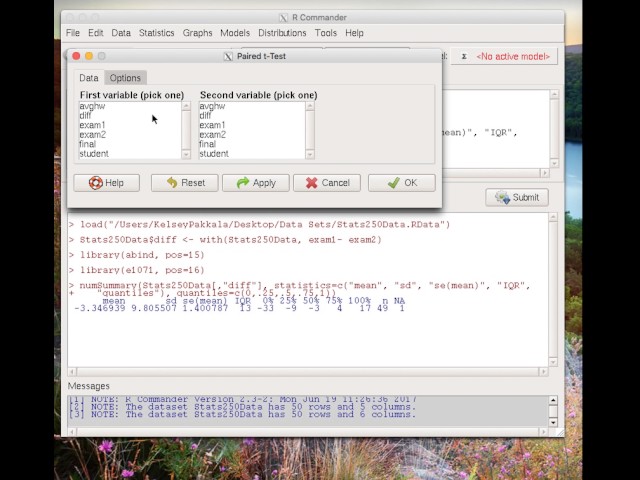
Task: Click the Submit button in R Commander
Action: pyautogui.click(x=516, y=197)
